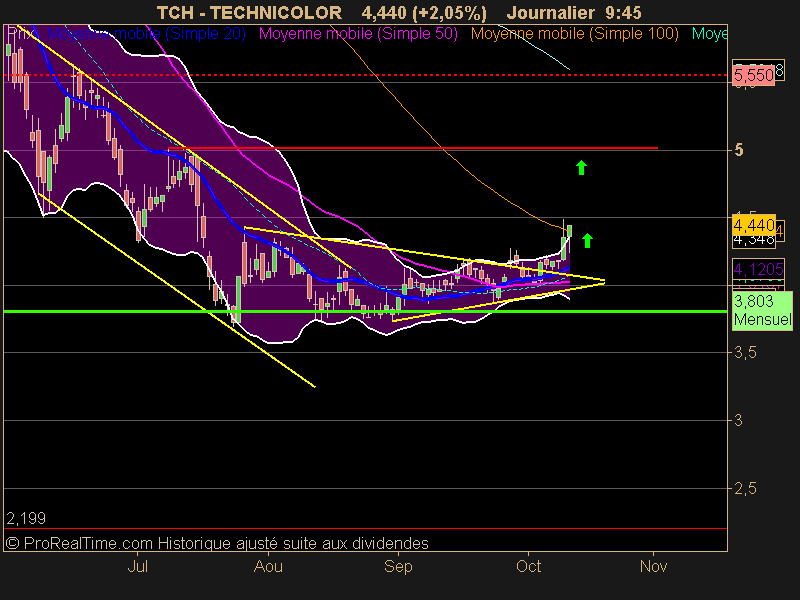Click the 5,550 red price label
The image size is (800, 600).
point(754,76)
